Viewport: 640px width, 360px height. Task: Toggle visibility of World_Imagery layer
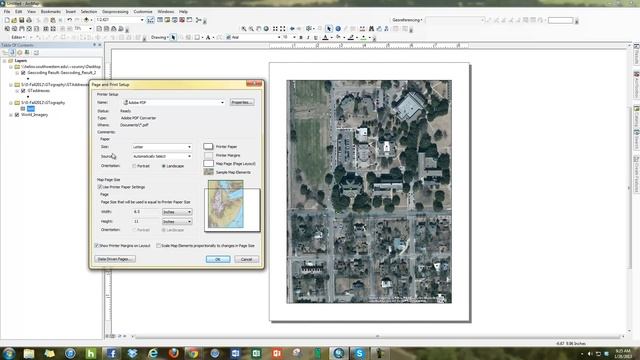(x=17, y=115)
